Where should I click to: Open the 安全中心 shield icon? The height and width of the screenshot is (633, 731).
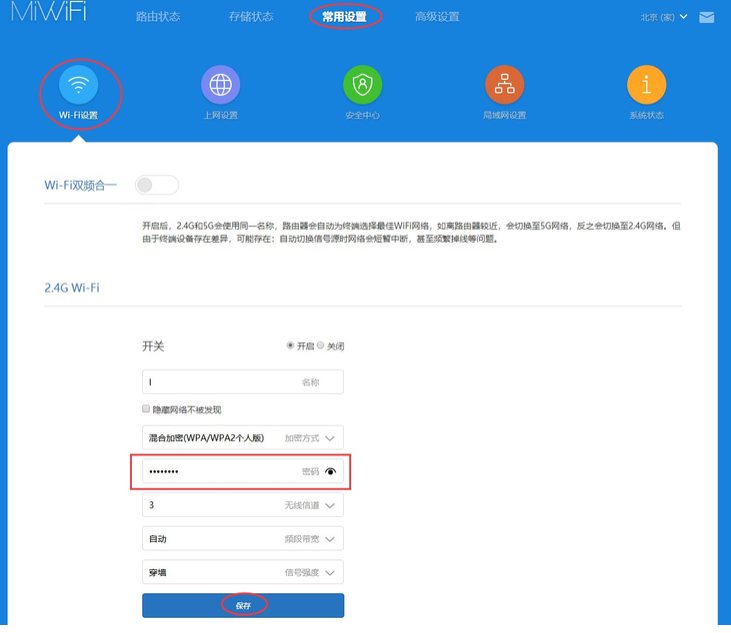[362, 85]
